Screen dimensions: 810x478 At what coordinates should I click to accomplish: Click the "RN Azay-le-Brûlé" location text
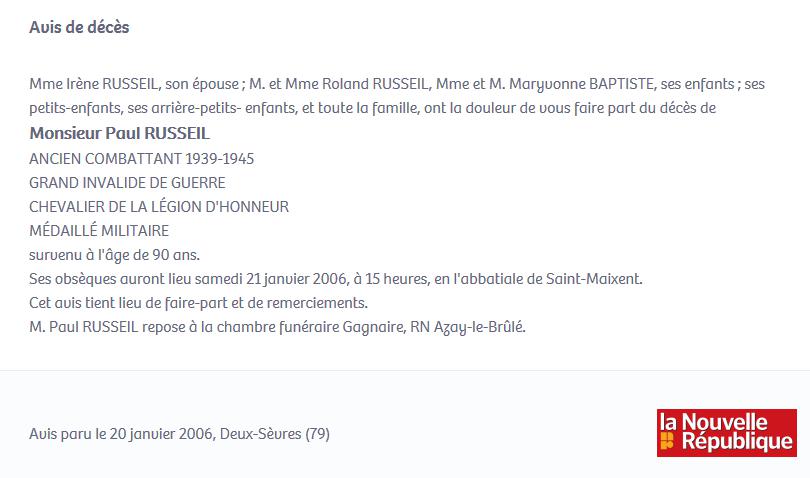click(467, 327)
